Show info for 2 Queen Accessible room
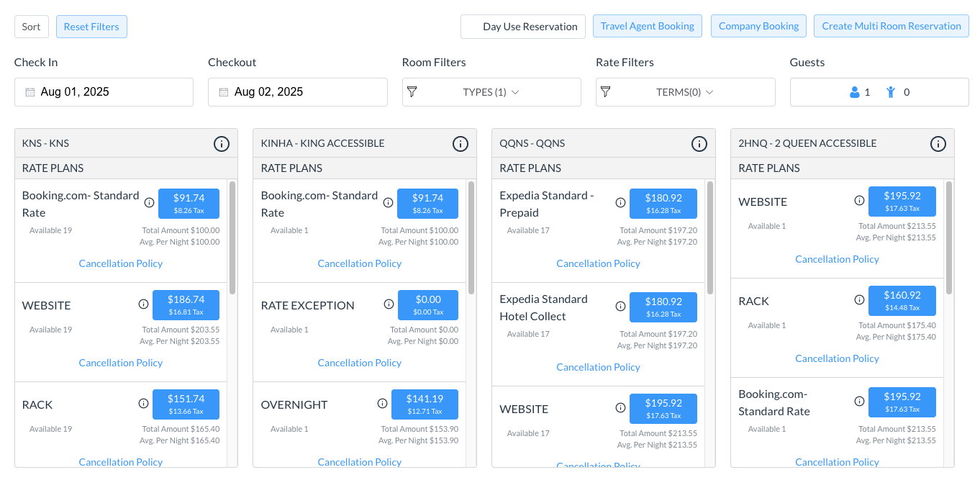 (938, 144)
